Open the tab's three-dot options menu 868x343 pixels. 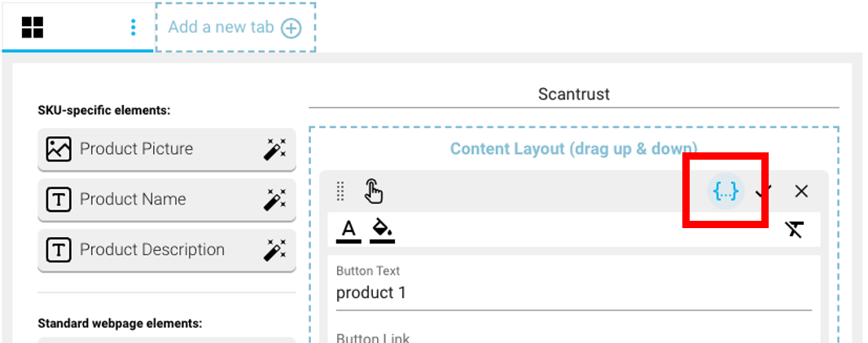(134, 28)
